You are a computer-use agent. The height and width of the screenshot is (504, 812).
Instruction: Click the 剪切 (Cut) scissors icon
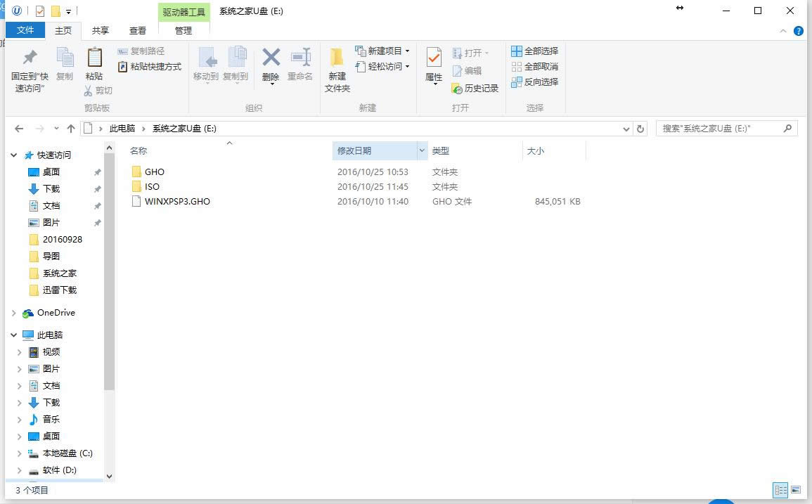tap(86, 90)
